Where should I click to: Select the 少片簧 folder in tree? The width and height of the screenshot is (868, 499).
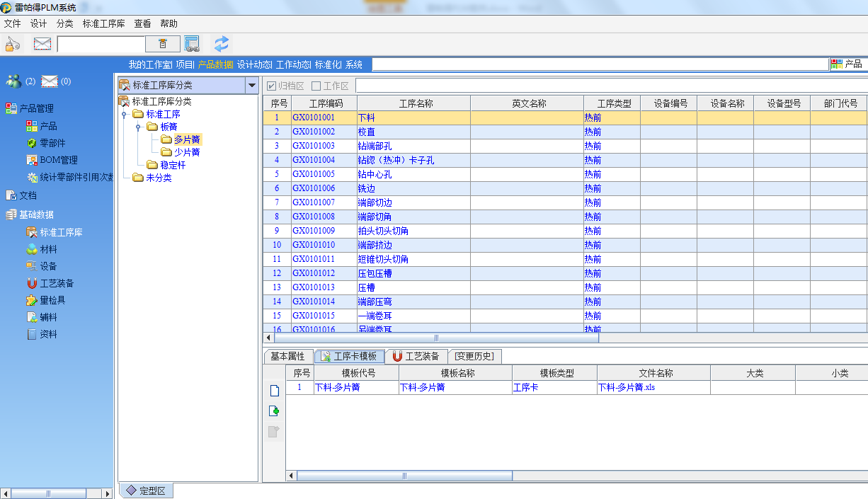tap(186, 152)
